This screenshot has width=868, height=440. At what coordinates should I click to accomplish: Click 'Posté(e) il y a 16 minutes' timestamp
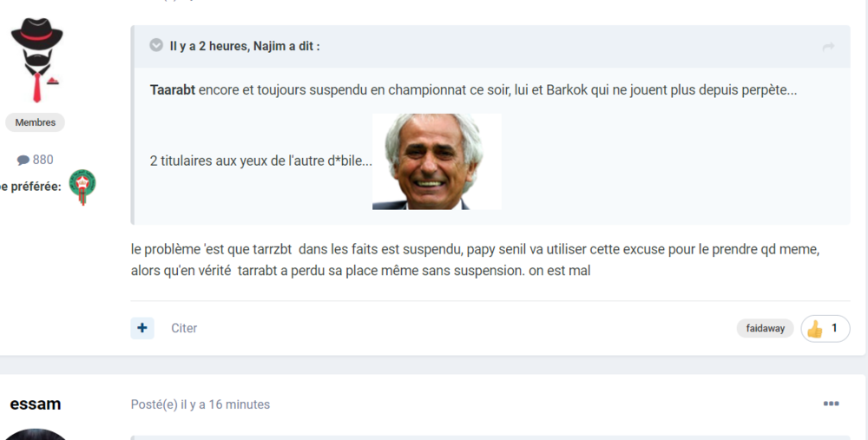tap(201, 404)
